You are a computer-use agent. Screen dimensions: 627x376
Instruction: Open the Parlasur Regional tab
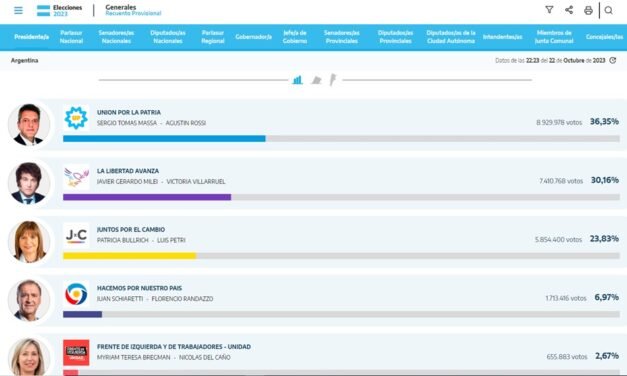point(213,37)
